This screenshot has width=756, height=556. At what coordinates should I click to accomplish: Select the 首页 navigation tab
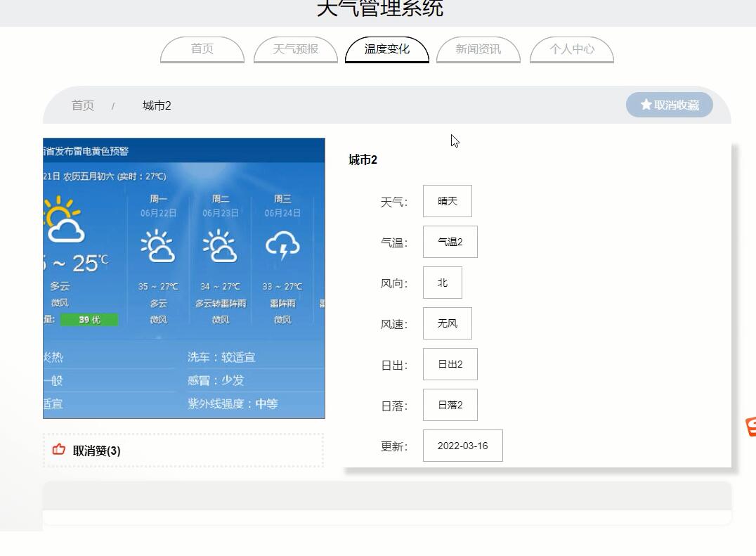[202, 49]
